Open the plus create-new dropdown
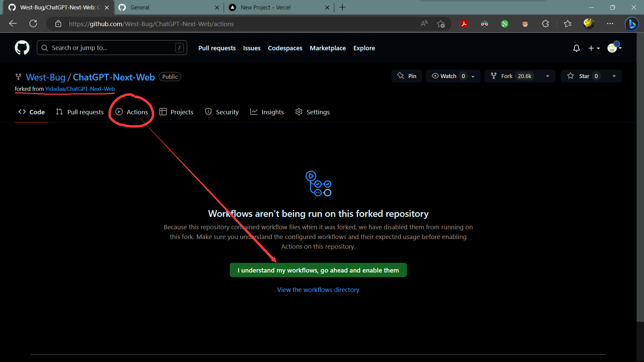Image resolution: width=644 pixels, height=362 pixels. pyautogui.click(x=594, y=48)
